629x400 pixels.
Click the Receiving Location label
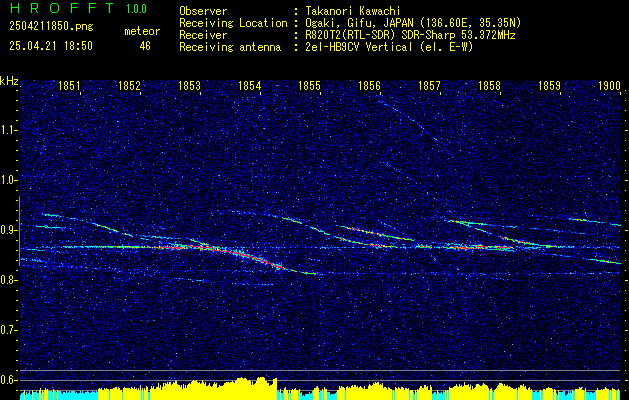tap(233, 23)
